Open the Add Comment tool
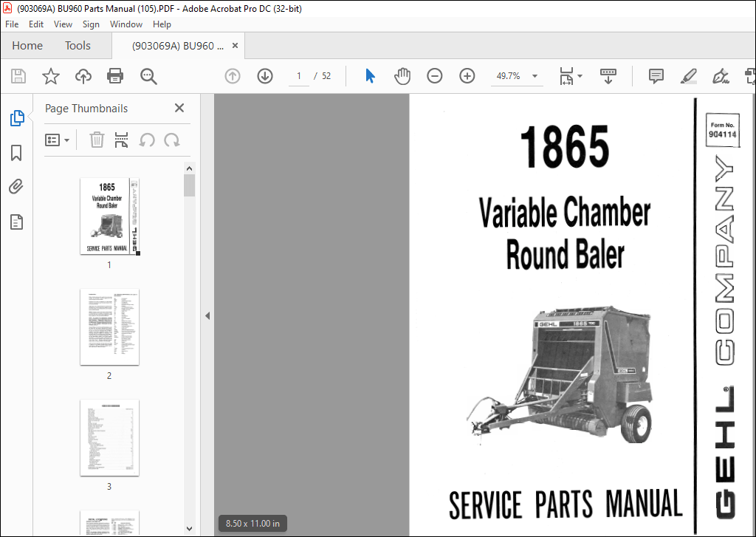 click(x=656, y=76)
